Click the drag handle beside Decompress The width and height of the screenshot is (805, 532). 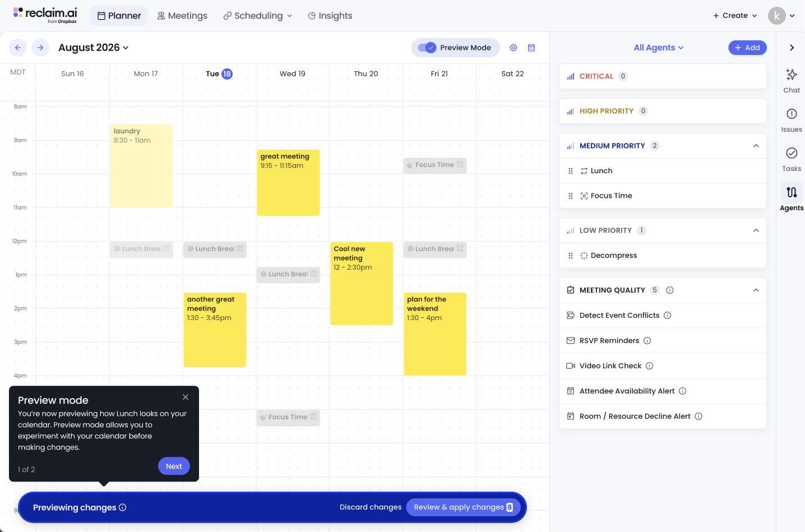point(571,256)
